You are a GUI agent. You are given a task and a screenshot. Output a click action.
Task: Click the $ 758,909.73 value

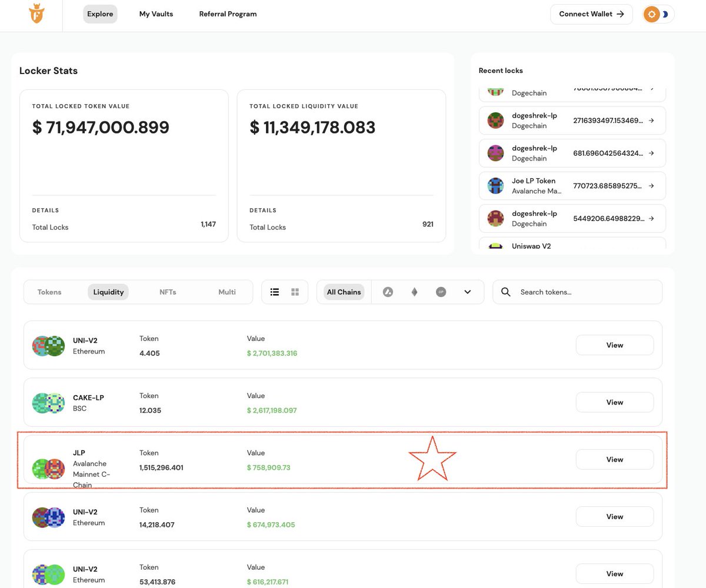pyautogui.click(x=269, y=467)
